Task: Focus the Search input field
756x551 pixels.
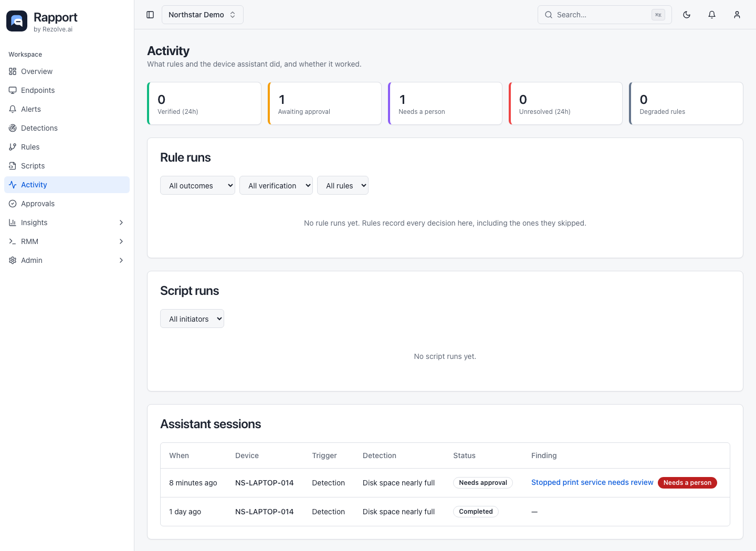Action: point(605,15)
